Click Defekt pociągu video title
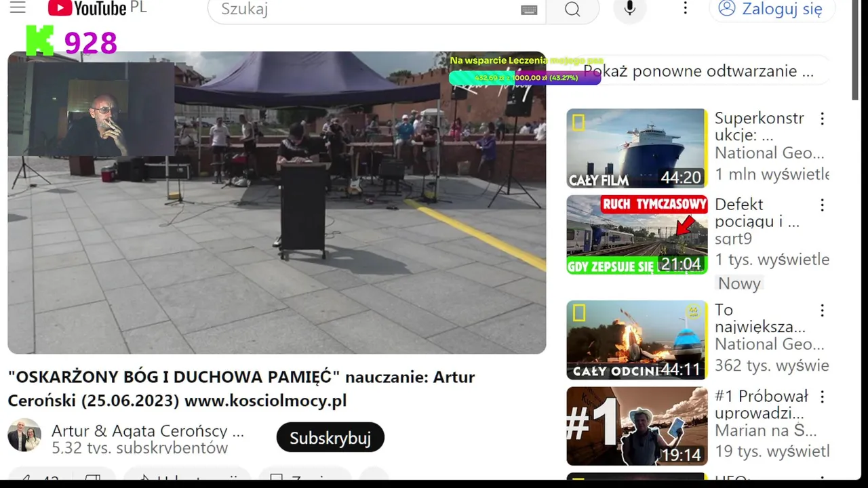 click(757, 213)
